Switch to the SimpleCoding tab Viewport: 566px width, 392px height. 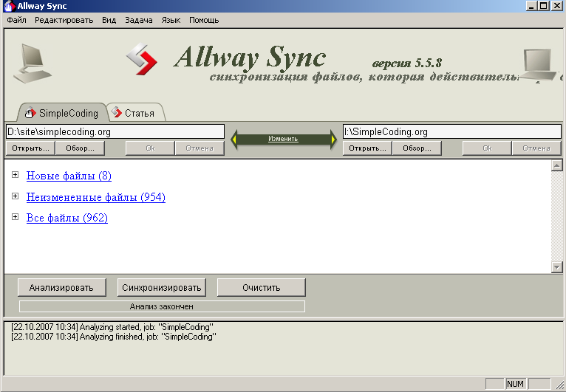pos(62,112)
